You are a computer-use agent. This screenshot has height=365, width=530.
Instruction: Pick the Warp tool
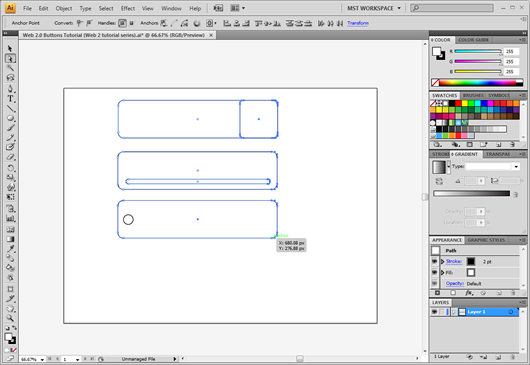coord(10,187)
